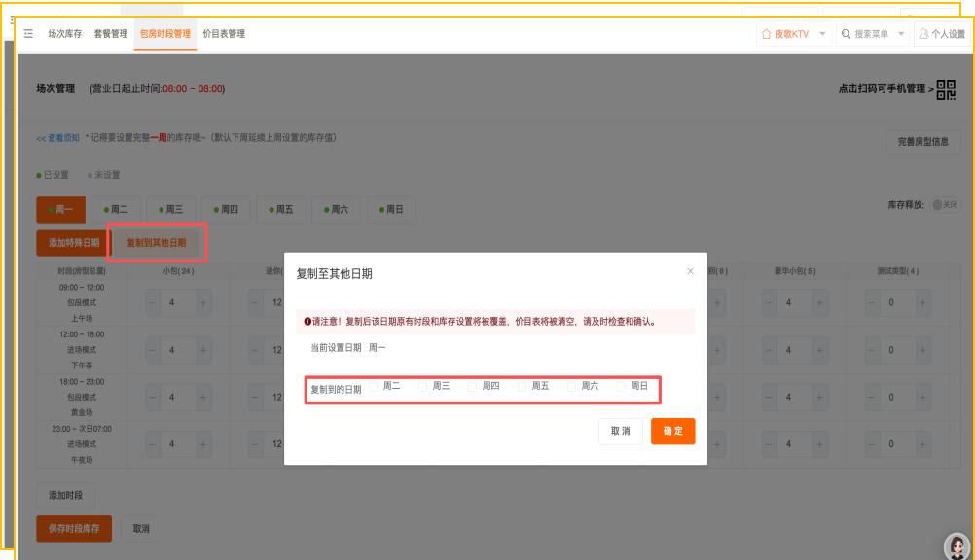
Task: Click the search menu magnifier icon
Action: coord(846,34)
